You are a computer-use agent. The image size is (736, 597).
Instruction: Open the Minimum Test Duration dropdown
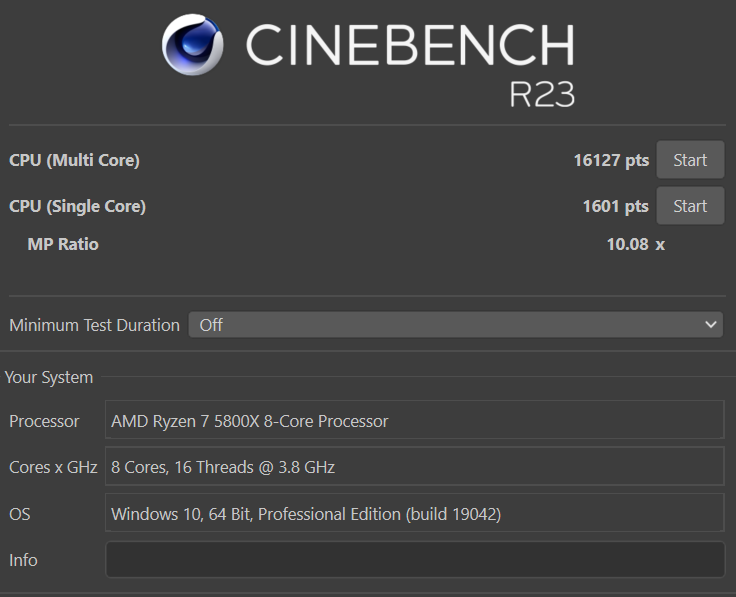pos(455,325)
